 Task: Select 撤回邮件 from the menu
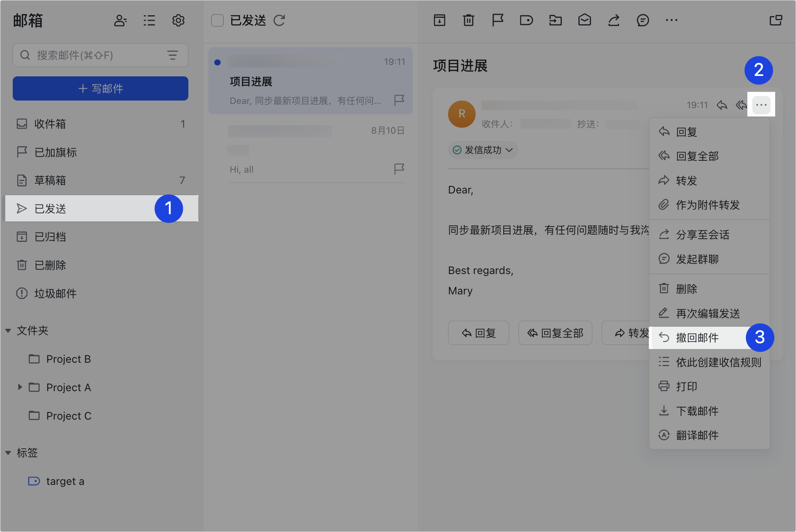point(697,338)
